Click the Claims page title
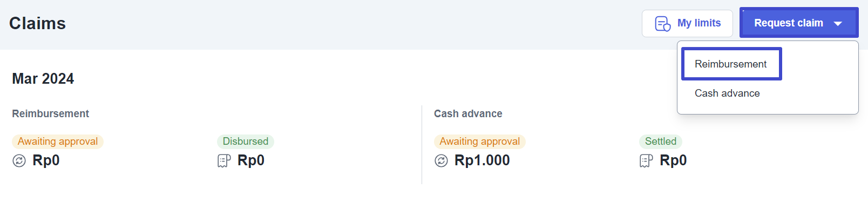Viewport: 868px width, 202px height. [x=38, y=23]
